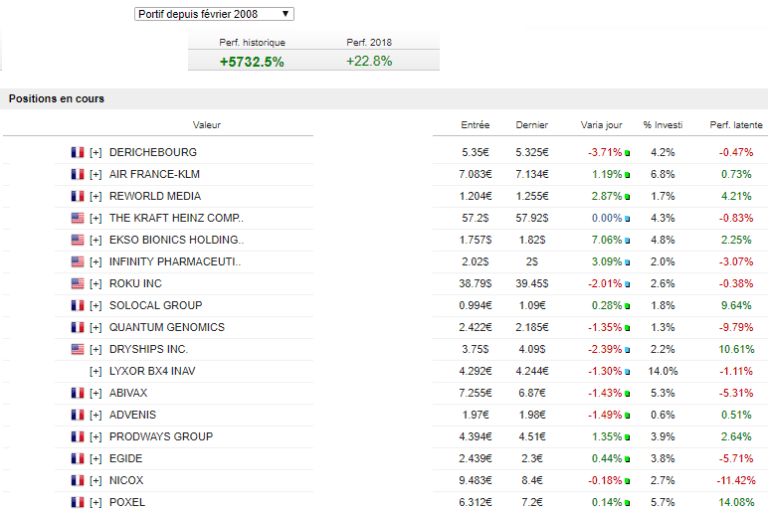Sort by the 'Varia jour' column header
Viewport: 768px width, 511px height.
(601, 125)
